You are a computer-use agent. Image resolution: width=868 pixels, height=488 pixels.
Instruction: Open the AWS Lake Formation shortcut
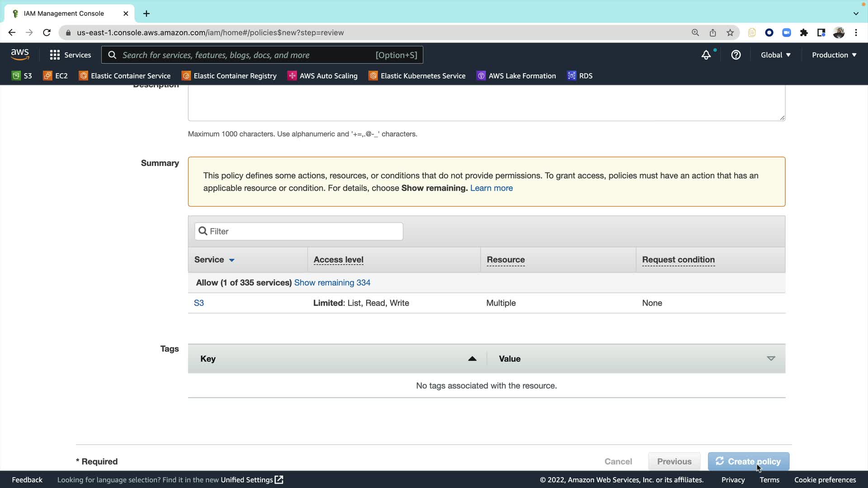[x=516, y=76]
